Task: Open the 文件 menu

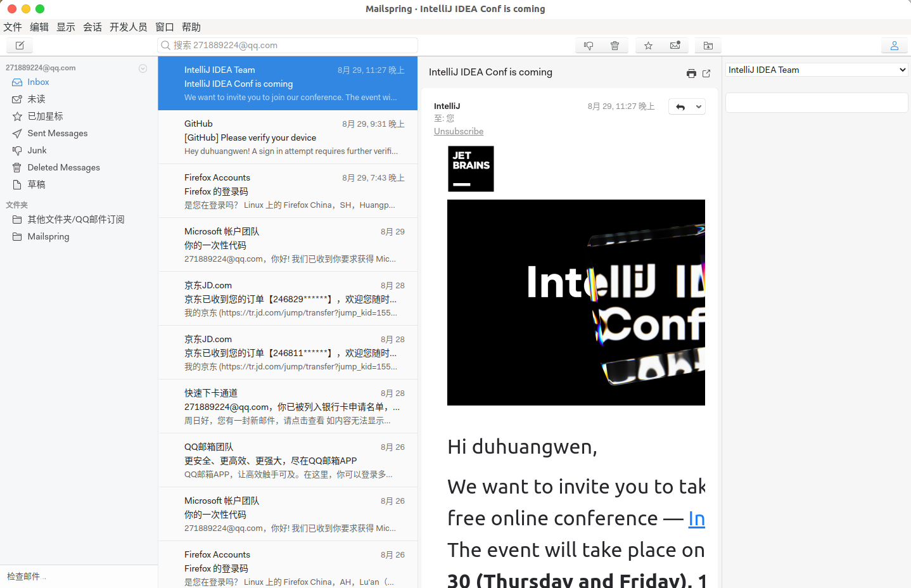Action: coord(13,27)
